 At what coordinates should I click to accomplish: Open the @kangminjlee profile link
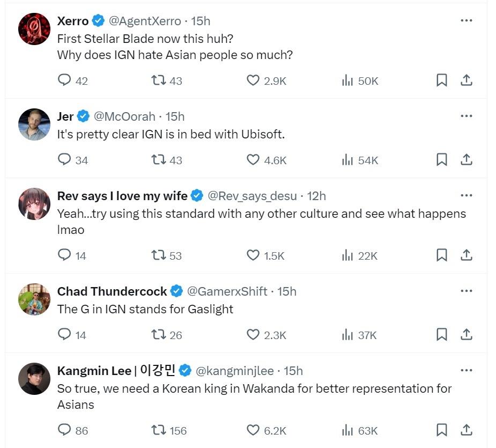234,371
